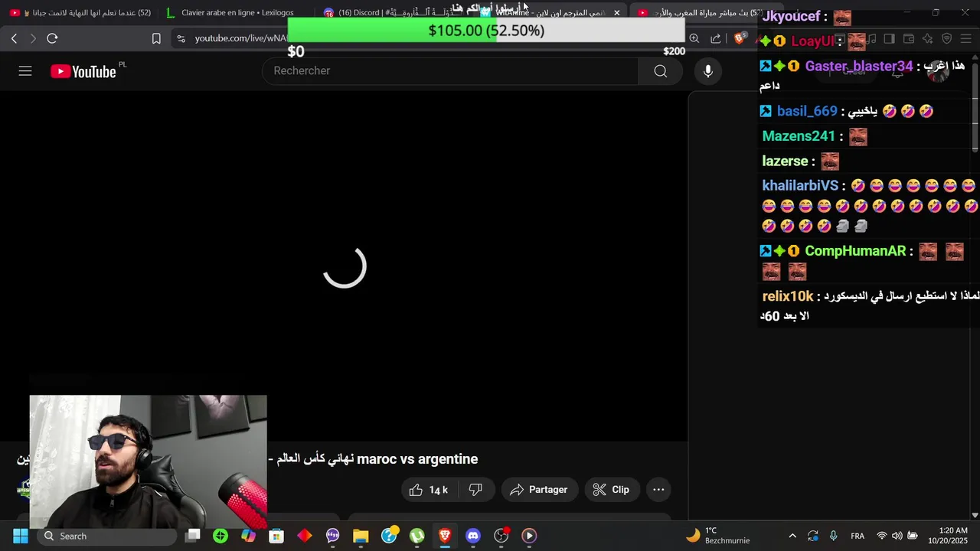Open File Explorer from the taskbar
This screenshot has width=980, height=551.
click(x=361, y=536)
